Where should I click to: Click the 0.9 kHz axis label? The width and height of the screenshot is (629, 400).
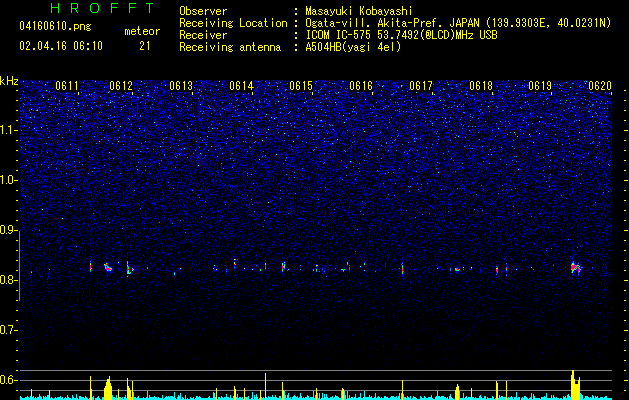[x=8, y=230]
